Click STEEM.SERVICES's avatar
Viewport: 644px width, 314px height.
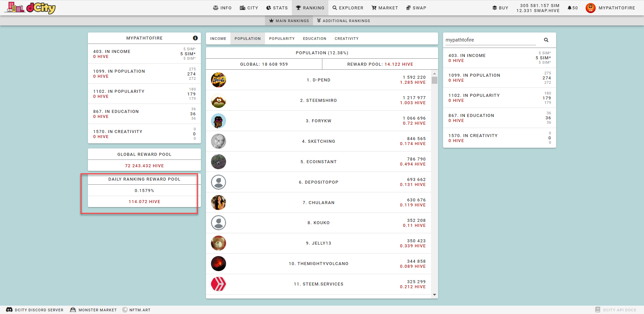coord(218,284)
